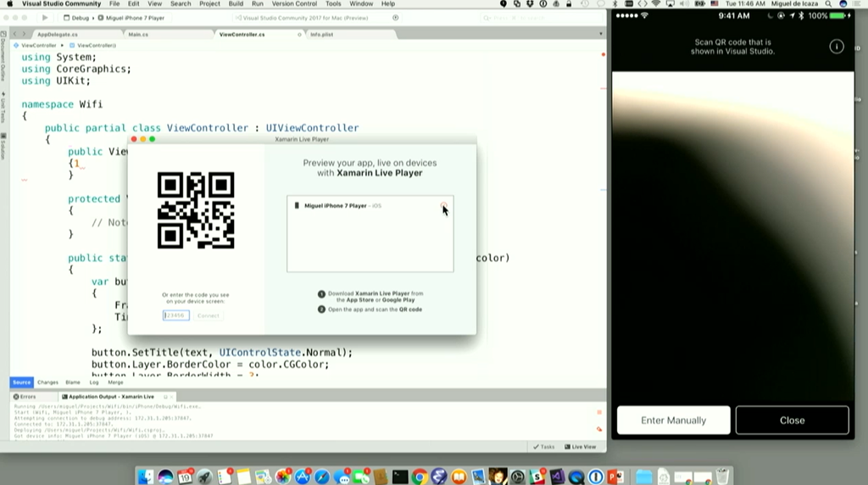Tap the info icon on the phone screen
The image size is (868, 485).
click(x=837, y=47)
